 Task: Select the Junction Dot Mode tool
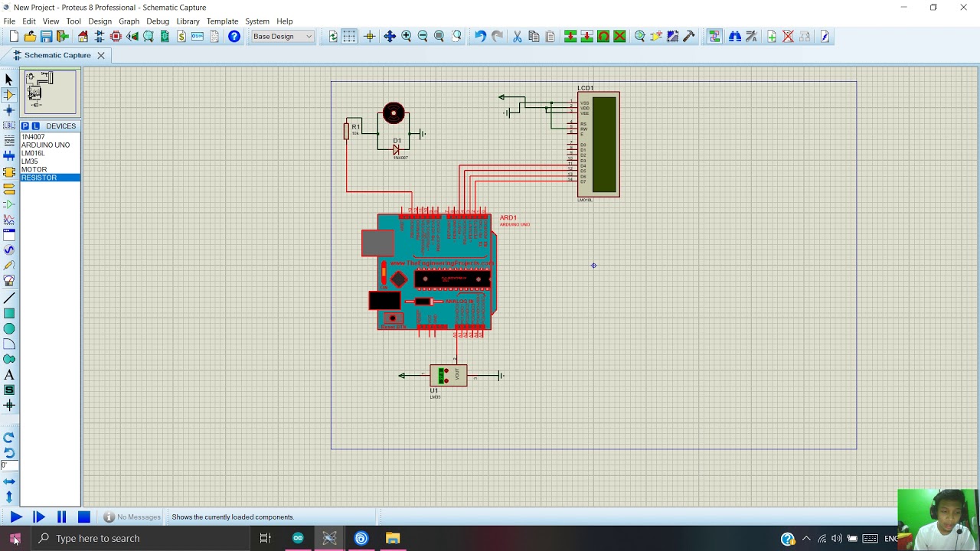pos(9,110)
